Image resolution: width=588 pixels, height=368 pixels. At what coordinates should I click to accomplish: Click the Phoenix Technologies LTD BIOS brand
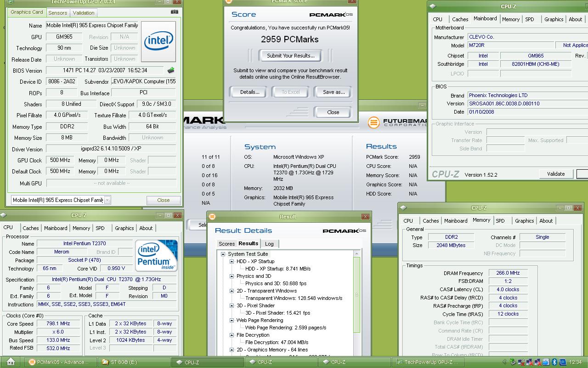pos(527,95)
